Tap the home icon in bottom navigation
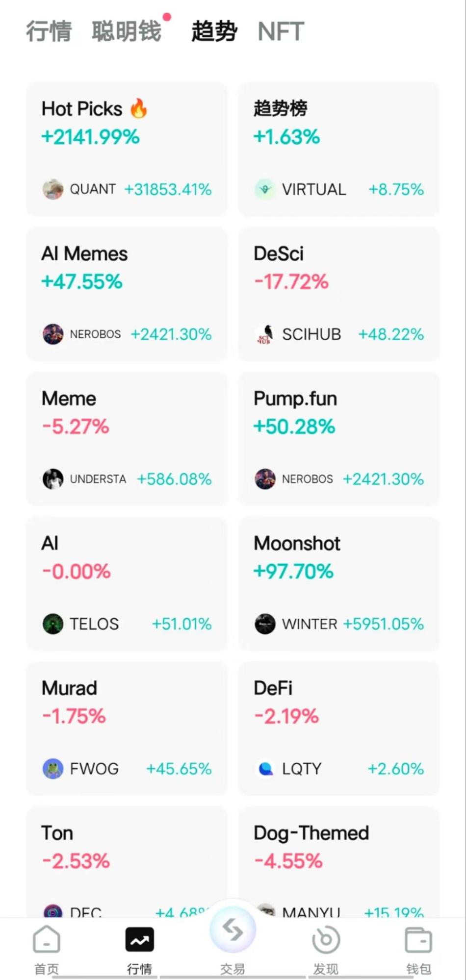 tap(47, 940)
